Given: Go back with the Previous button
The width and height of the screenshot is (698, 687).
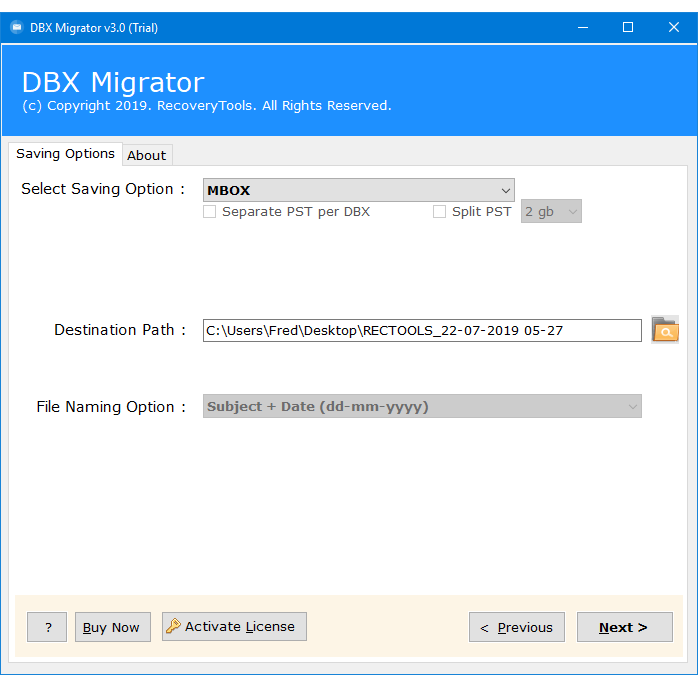Looking at the screenshot, I should pos(517,627).
